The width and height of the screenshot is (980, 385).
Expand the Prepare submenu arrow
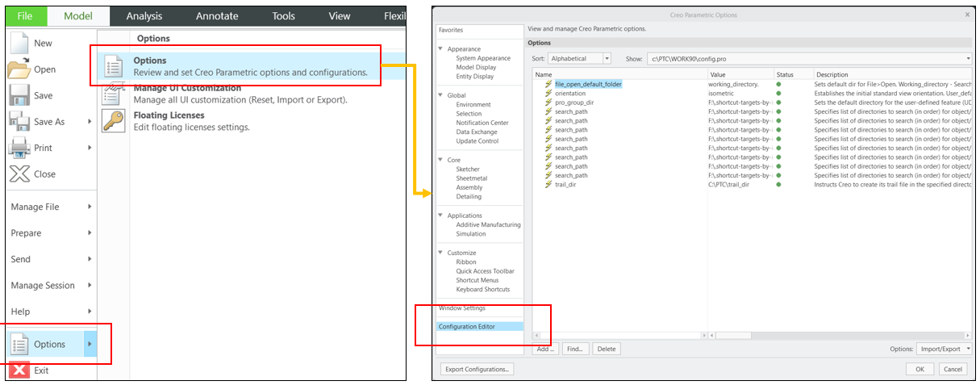point(90,233)
